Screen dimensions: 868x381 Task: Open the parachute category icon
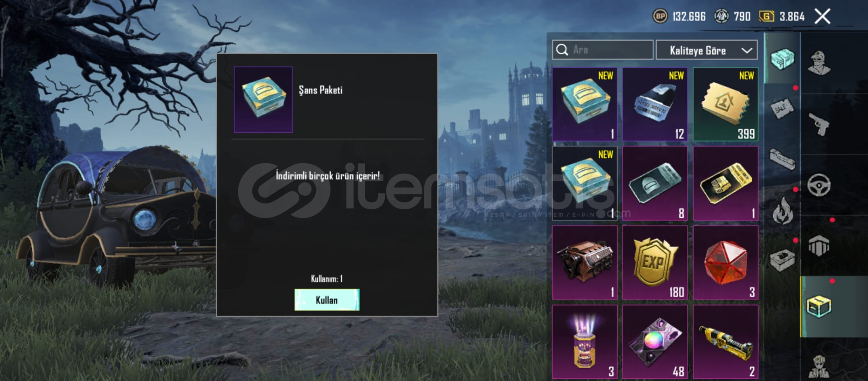click(819, 246)
